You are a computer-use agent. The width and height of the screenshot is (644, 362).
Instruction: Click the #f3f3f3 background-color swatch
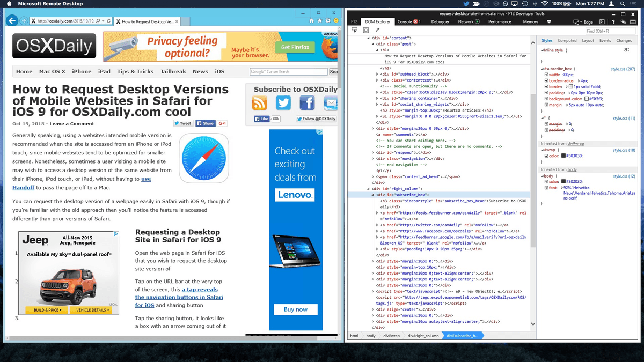pos(587,99)
